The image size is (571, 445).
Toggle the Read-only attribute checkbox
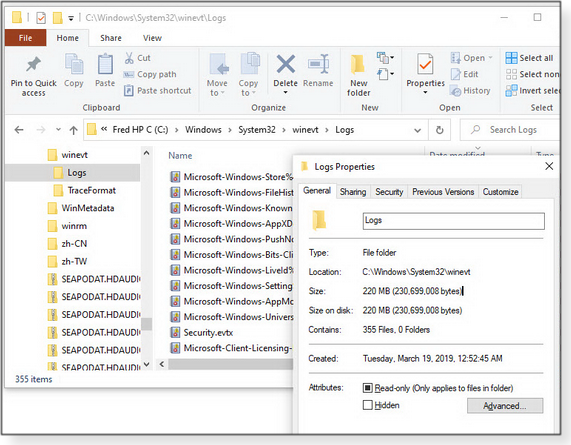[x=367, y=388]
